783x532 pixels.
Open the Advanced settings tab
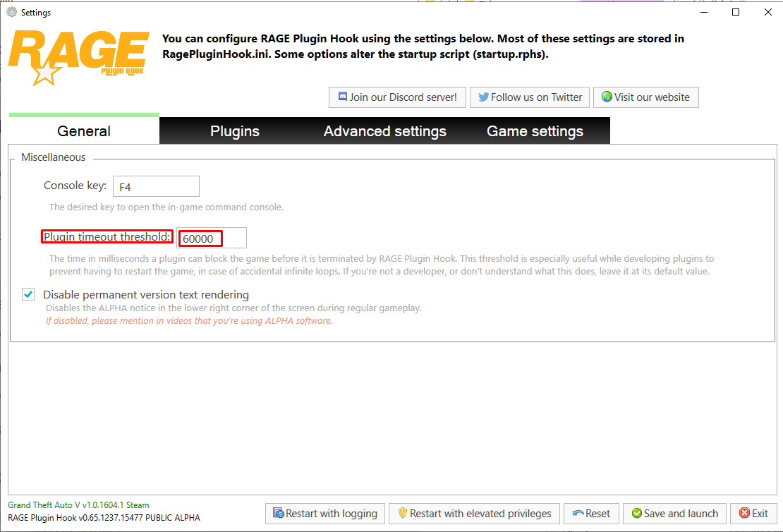pos(385,131)
